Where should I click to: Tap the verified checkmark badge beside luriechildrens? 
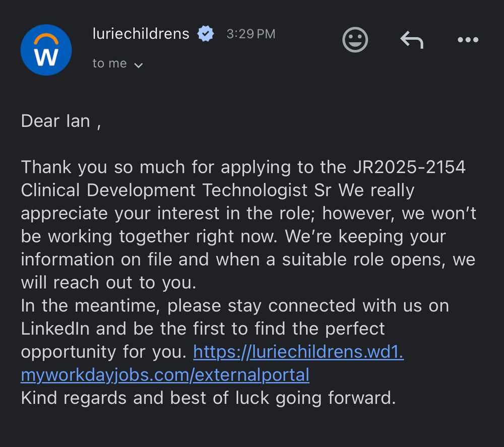pyautogui.click(x=206, y=33)
